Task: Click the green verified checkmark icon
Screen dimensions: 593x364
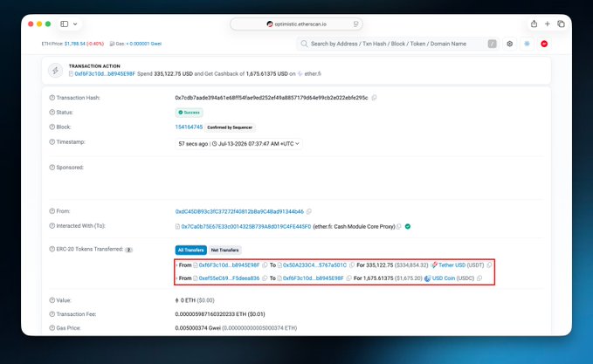Action: click(408, 226)
